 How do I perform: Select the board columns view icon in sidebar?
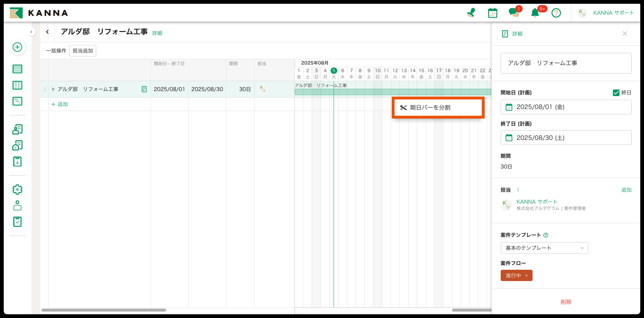pyautogui.click(x=17, y=85)
